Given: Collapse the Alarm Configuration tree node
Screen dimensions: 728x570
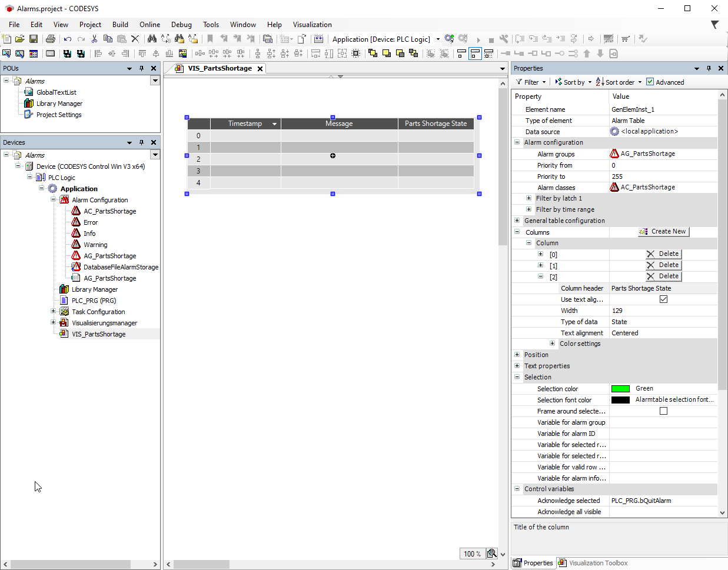Looking at the screenshot, I should (x=53, y=200).
